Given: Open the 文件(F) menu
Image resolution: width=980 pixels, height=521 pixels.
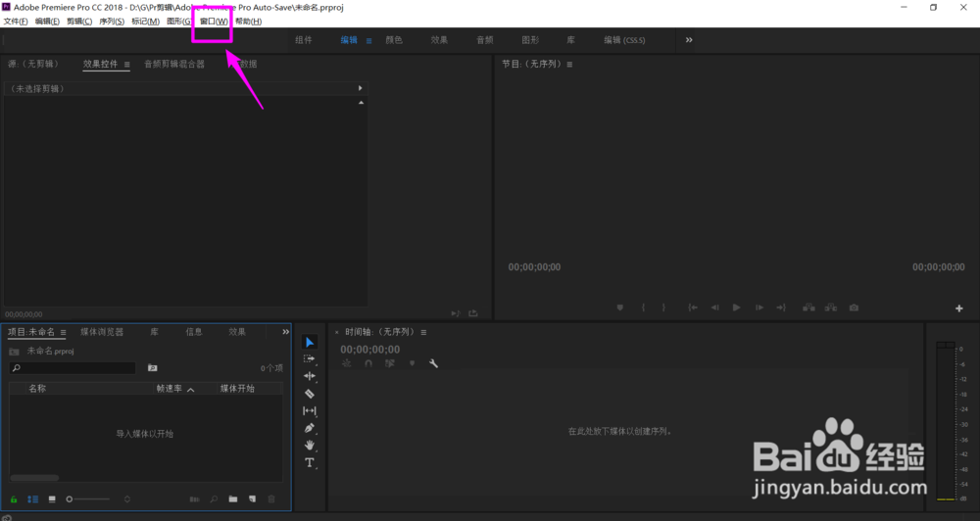Looking at the screenshot, I should pyautogui.click(x=16, y=22).
